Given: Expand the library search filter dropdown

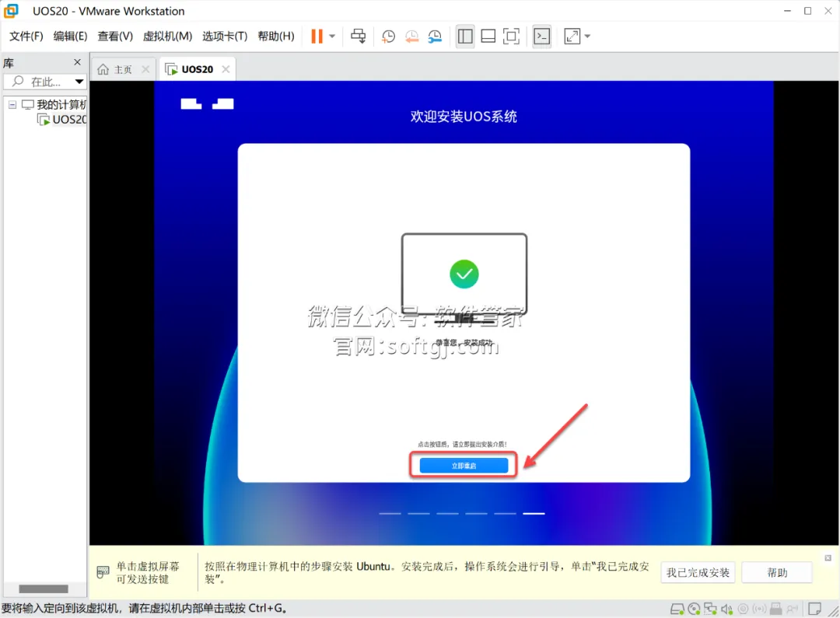Looking at the screenshot, I should point(79,82).
